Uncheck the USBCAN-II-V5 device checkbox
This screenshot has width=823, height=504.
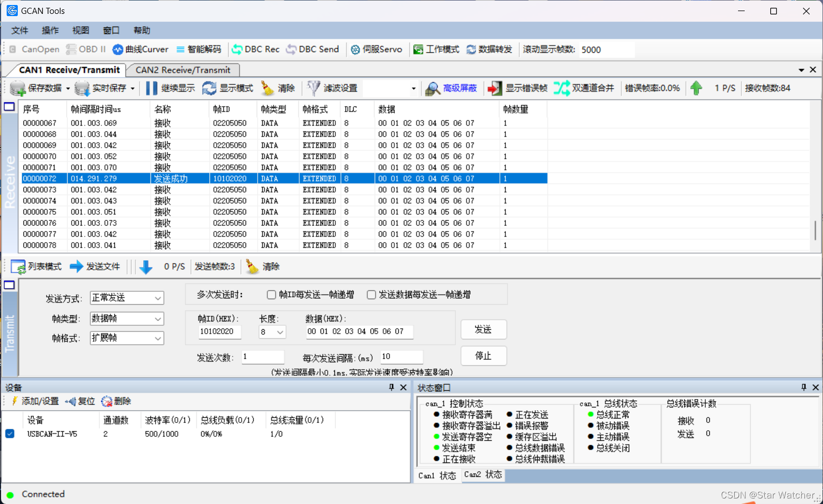point(10,434)
